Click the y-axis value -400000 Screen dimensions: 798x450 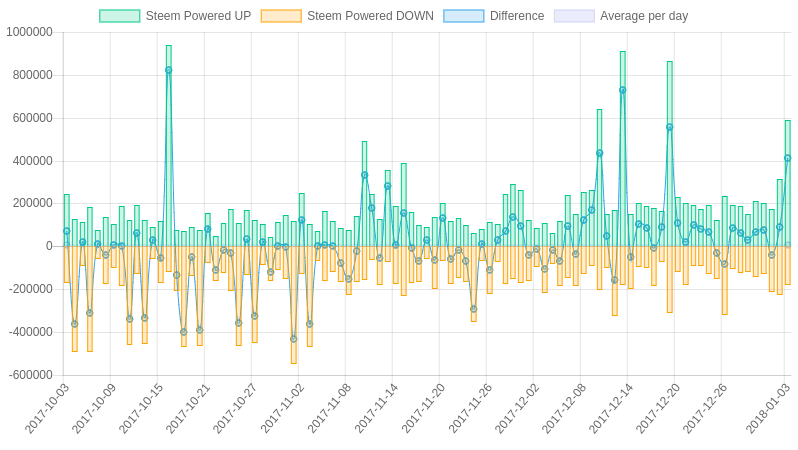click(31, 332)
